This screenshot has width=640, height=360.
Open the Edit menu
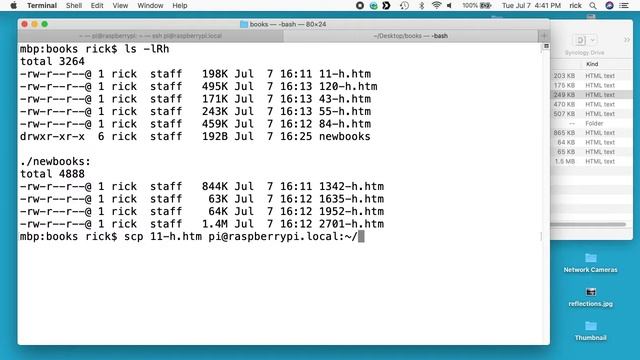pyautogui.click(x=97, y=5)
